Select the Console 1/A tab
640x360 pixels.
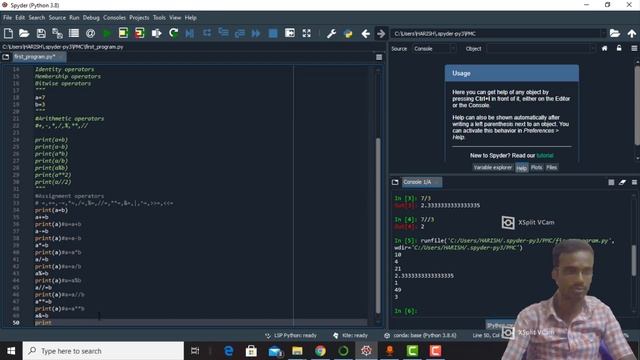(x=421, y=182)
